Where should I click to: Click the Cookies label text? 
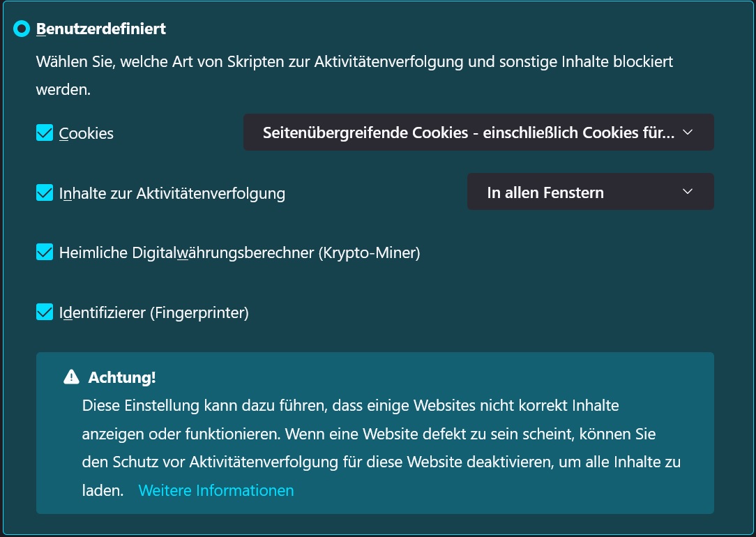tap(87, 133)
